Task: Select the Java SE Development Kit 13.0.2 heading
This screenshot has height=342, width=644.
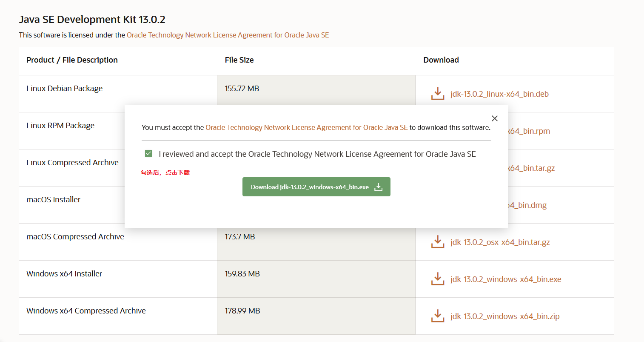Action: (92, 20)
